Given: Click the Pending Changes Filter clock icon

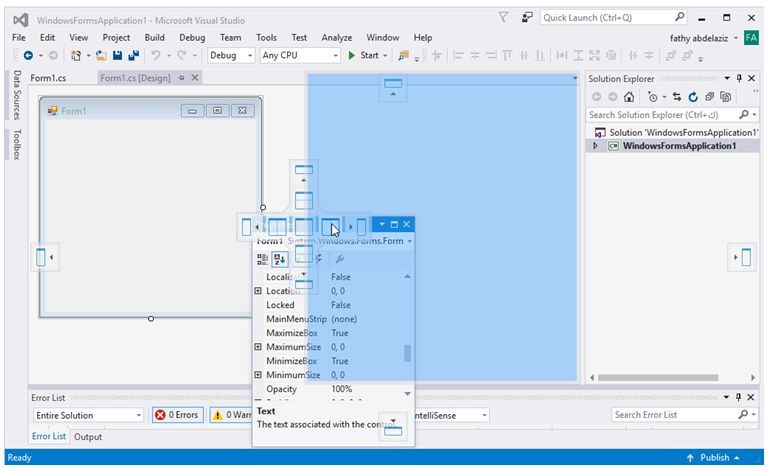Looking at the screenshot, I should click(652, 97).
